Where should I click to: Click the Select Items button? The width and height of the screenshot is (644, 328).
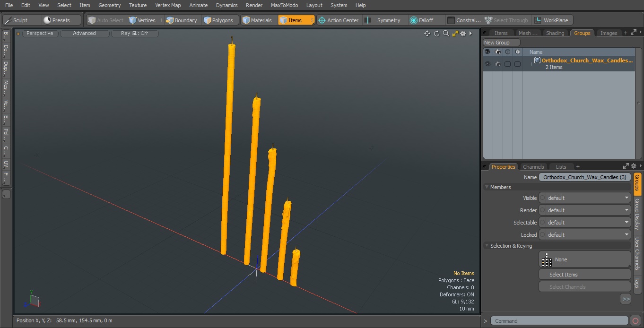(584, 275)
